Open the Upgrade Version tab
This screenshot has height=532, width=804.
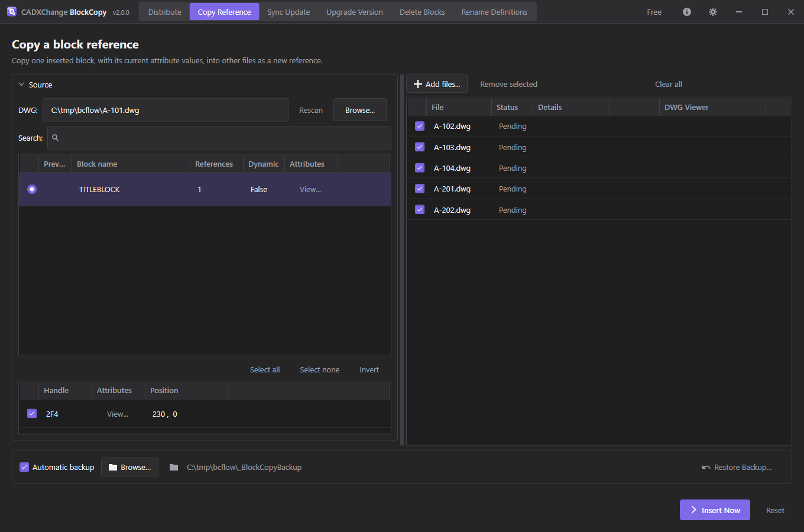(x=355, y=12)
